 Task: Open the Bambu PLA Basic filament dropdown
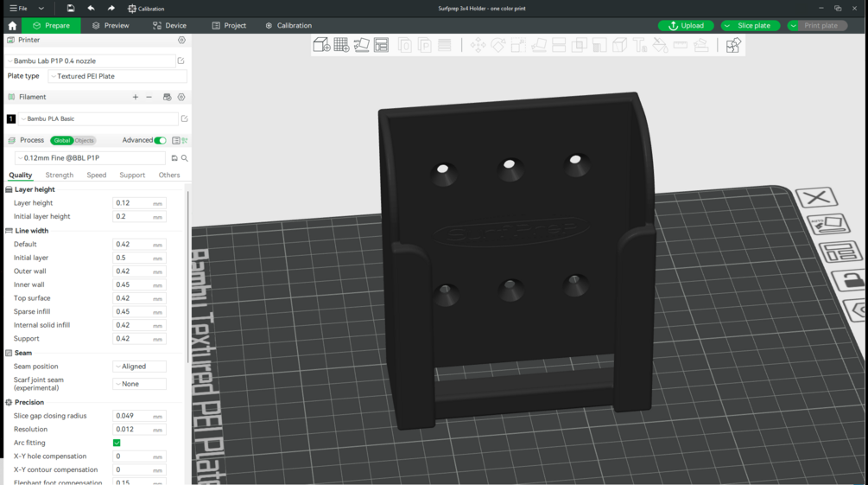tap(98, 118)
